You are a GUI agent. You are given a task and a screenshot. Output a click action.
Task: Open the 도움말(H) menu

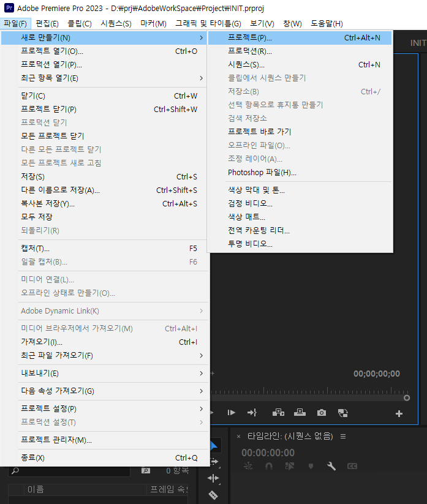pyautogui.click(x=327, y=24)
